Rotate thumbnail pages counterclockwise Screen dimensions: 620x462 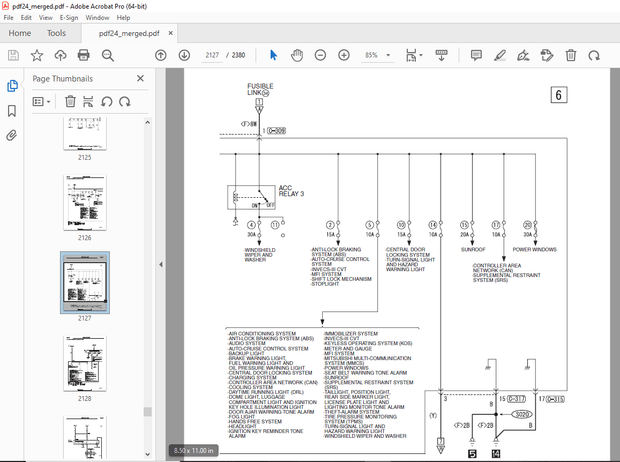click(x=106, y=102)
